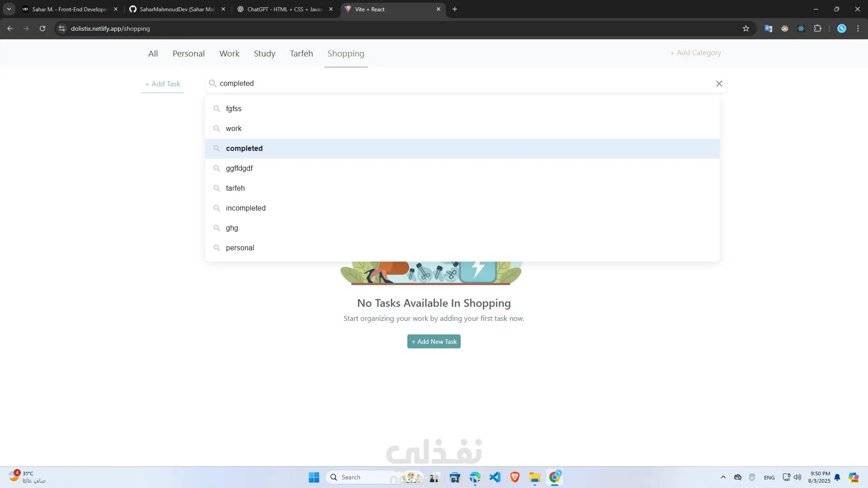The width and height of the screenshot is (868, 488).
Task: Open the browser Extensions puzzle icon
Action: pos(817,28)
